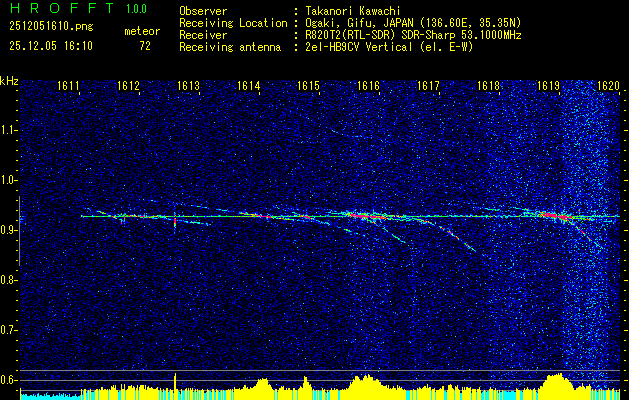Click time marker 1613
This screenshot has width=629, height=400.
click(189, 85)
